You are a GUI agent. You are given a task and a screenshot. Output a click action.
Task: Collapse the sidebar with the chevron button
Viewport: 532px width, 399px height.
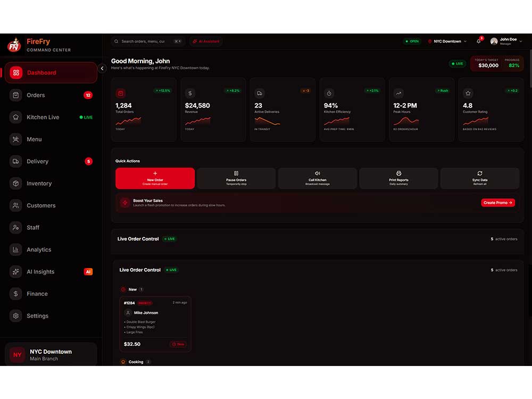[102, 68]
